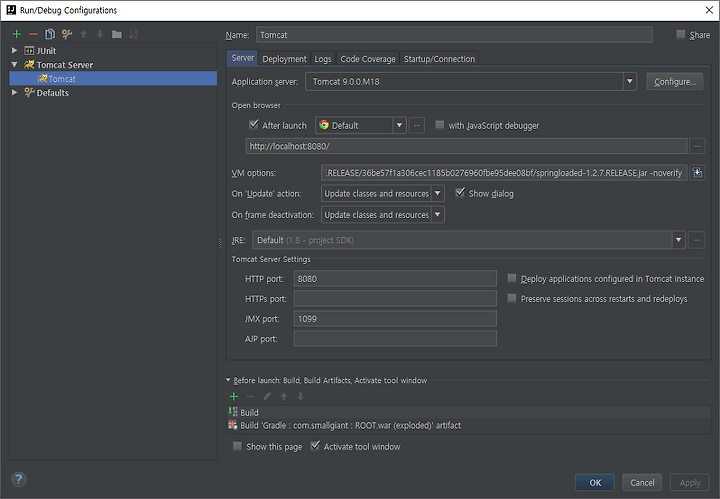Collapse the Before launch section

(x=228, y=380)
